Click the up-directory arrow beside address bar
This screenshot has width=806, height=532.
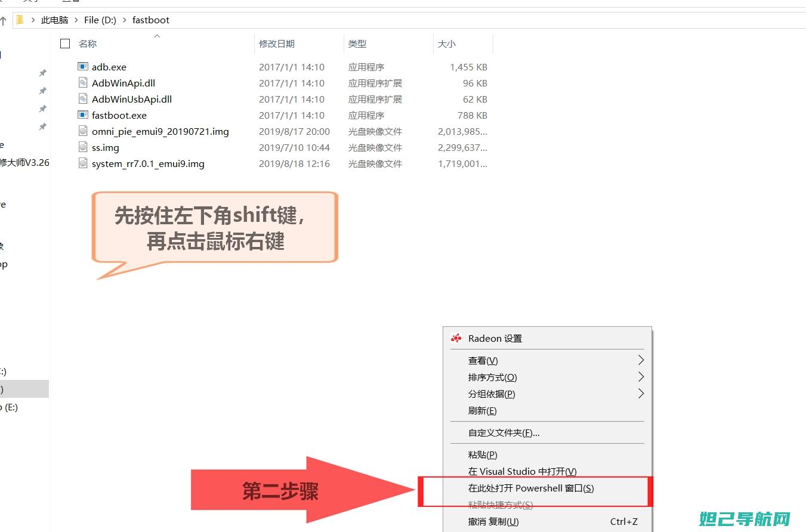pos(3,20)
